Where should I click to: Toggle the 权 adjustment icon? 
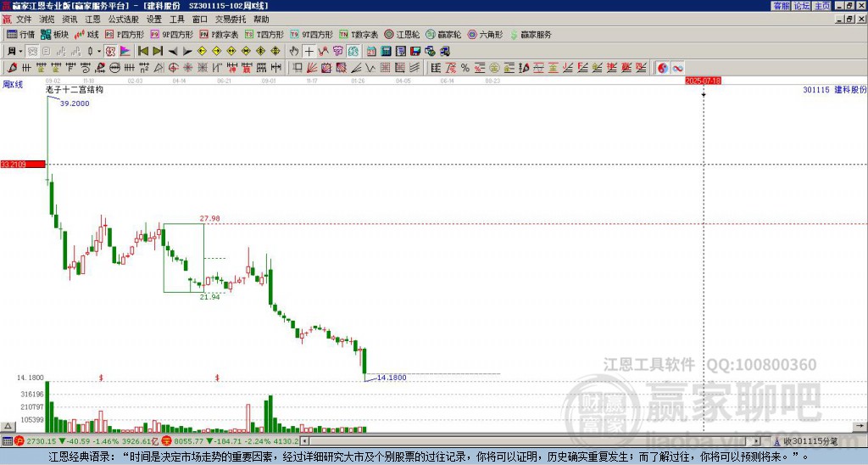[x=110, y=52]
